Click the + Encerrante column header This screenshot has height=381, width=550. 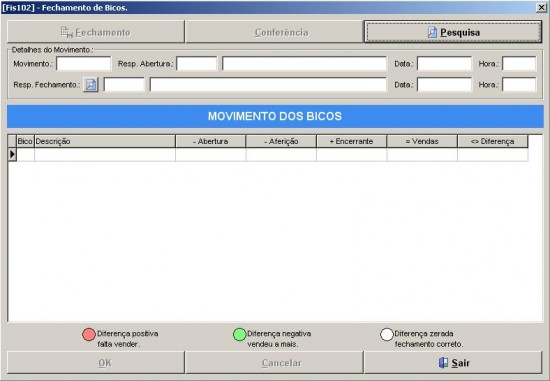(x=351, y=141)
